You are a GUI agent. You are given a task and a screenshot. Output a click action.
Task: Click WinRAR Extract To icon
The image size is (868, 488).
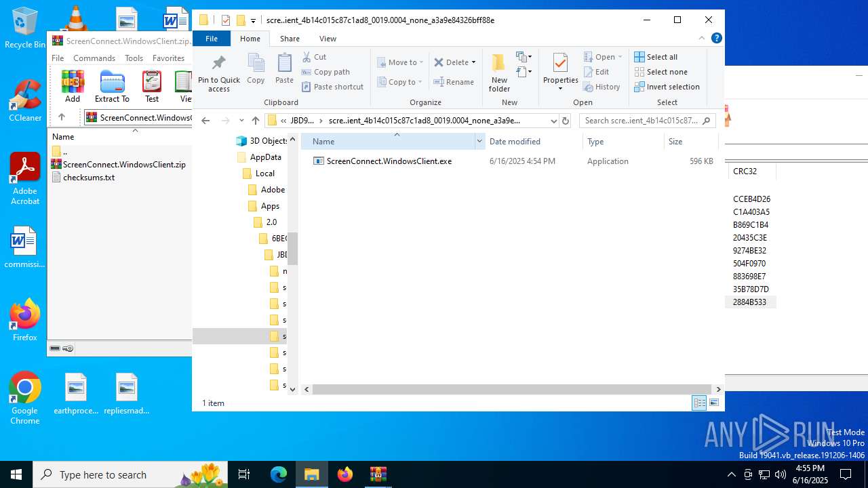(x=112, y=87)
